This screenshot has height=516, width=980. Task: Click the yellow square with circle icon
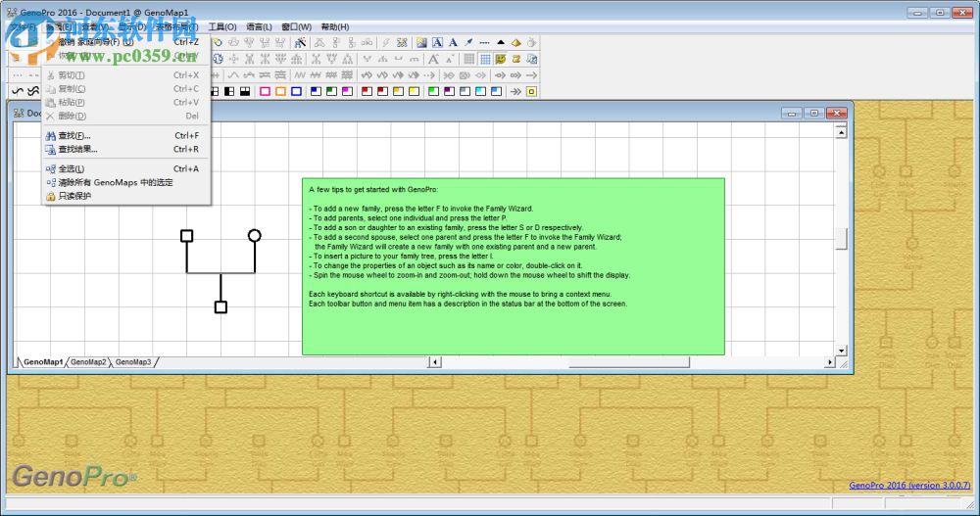[531, 91]
